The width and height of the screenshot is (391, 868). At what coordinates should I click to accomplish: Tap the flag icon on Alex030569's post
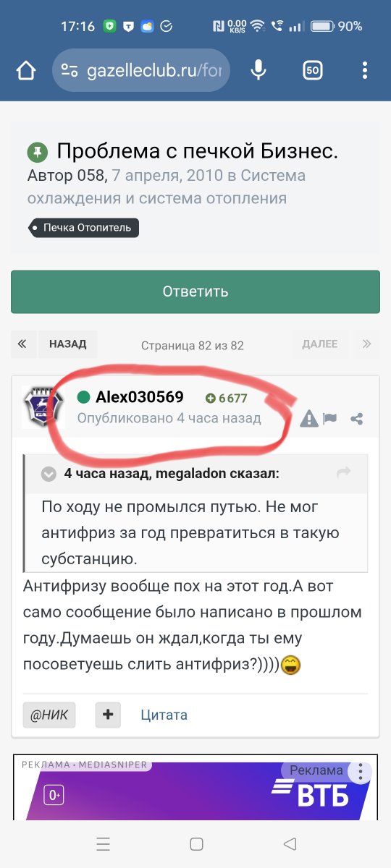(x=330, y=418)
